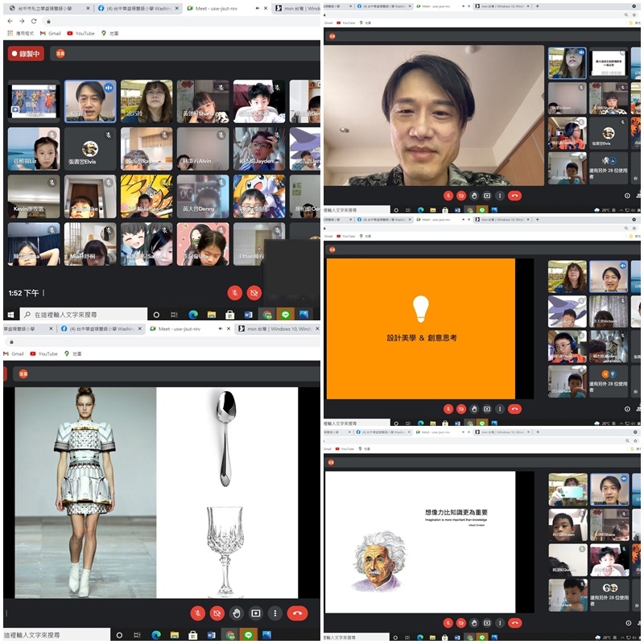Click the address bar lock icon in participant-grid window
The image size is (644, 644).
[x=48, y=22]
